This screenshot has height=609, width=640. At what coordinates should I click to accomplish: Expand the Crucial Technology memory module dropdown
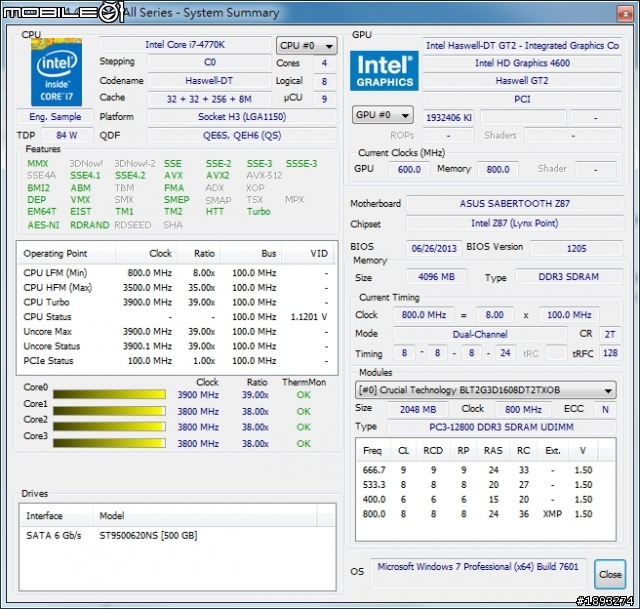coord(485,390)
